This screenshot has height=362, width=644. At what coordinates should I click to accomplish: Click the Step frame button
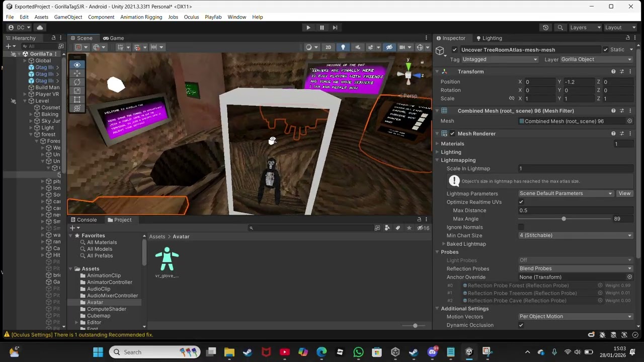pyautogui.click(x=335, y=27)
